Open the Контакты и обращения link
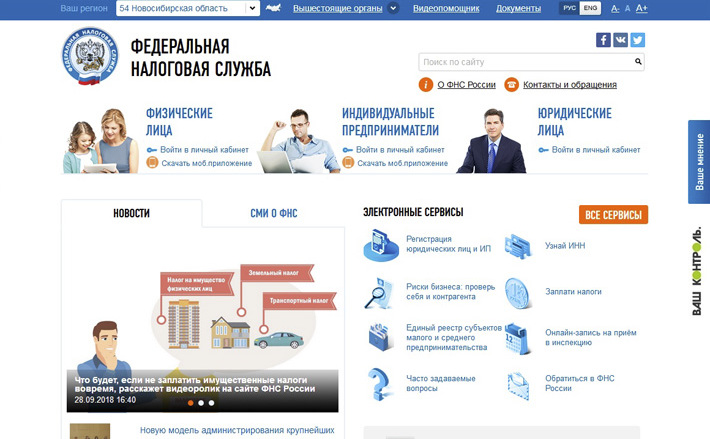 pyautogui.click(x=570, y=85)
